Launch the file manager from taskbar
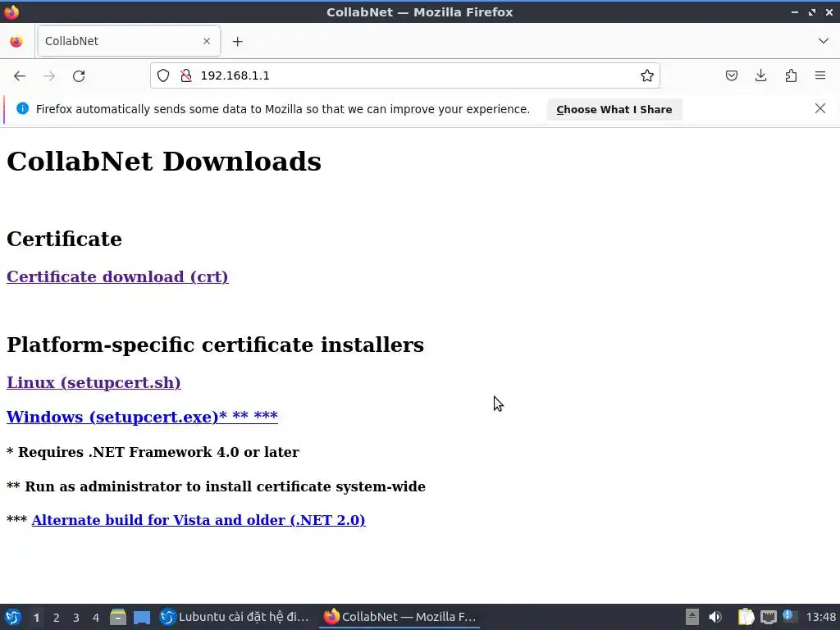 pyautogui.click(x=118, y=617)
